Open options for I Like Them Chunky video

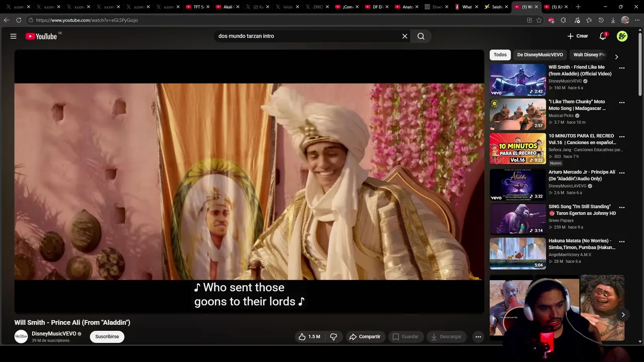point(622,103)
